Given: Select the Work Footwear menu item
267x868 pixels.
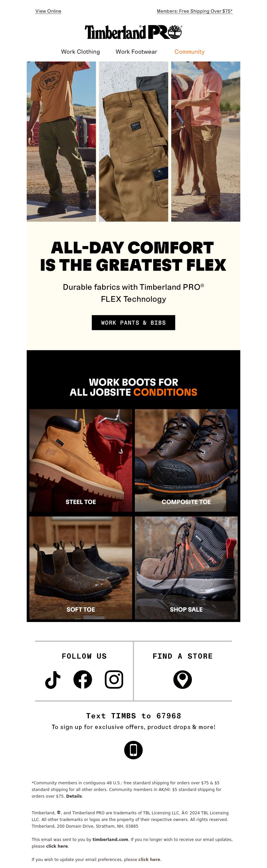Looking at the screenshot, I should coord(137,52).
